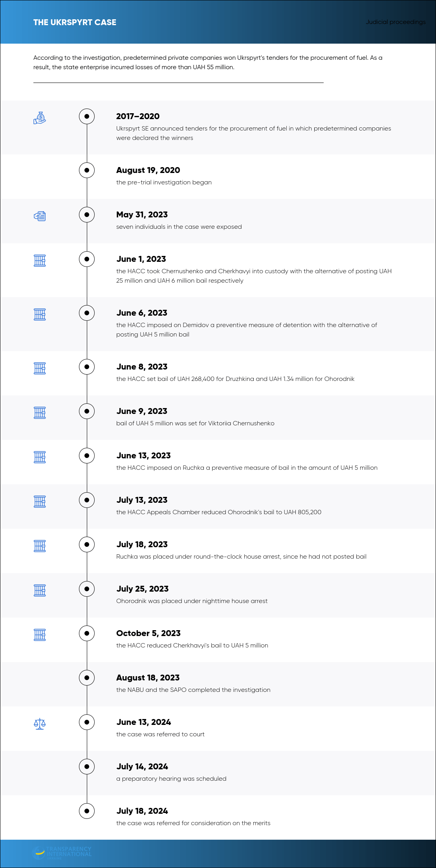This screenshot has height=868, width=436.
Task: Select the August 19, 2020 timeline marker
Action: click(87, 170)
